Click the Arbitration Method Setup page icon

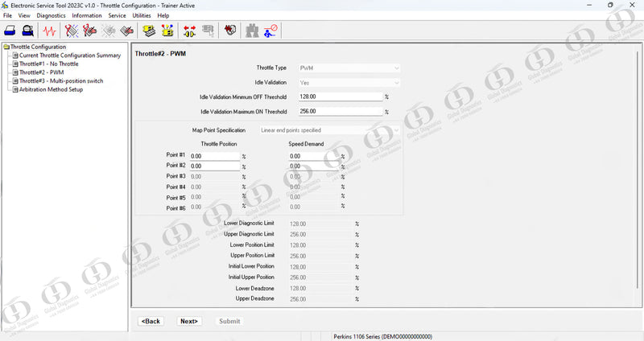[15, 89]
